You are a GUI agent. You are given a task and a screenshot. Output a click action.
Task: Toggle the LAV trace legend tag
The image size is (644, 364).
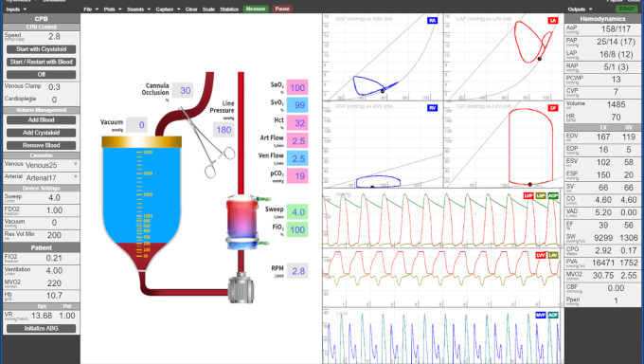tap(553, 255)
